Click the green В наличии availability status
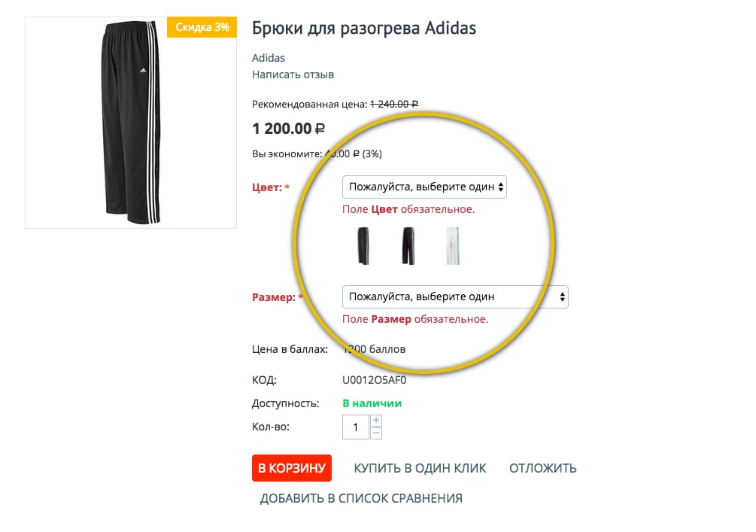756x532 pixels. point(372,403)
